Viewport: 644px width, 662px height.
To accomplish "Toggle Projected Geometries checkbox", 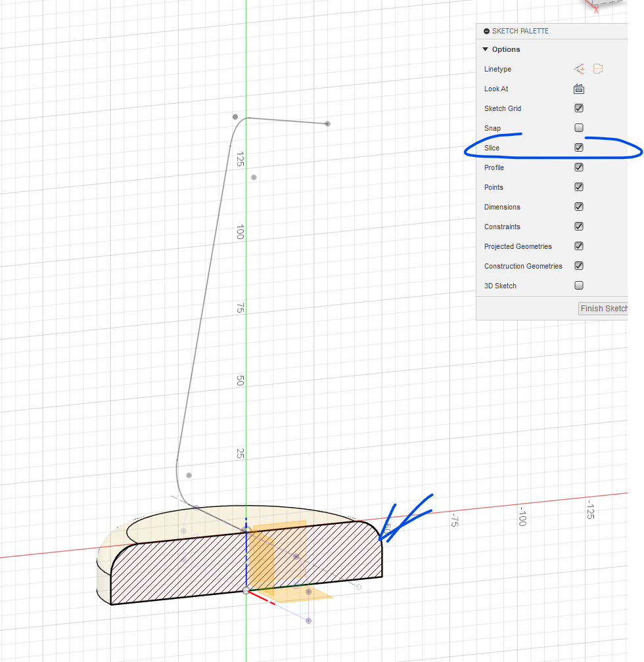I will pyautogui.click(x=579, y=246).
